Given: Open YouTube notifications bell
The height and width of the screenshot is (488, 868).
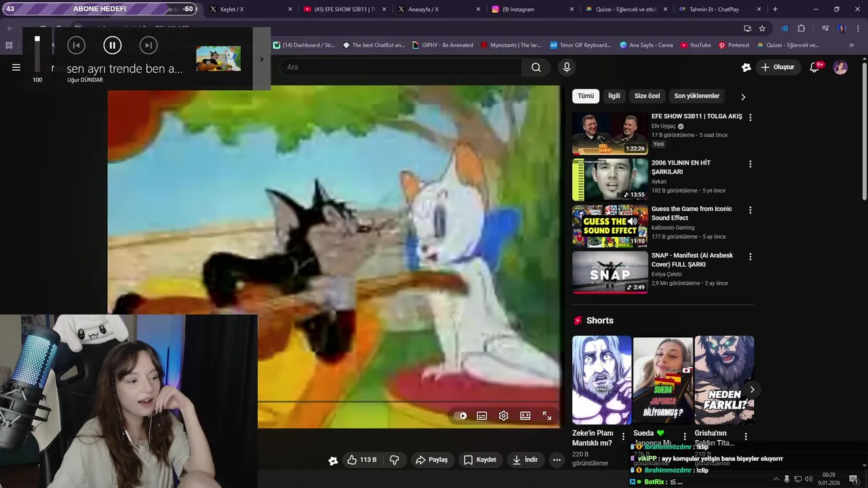Looking at the screenshot, I should pos(815,67).
